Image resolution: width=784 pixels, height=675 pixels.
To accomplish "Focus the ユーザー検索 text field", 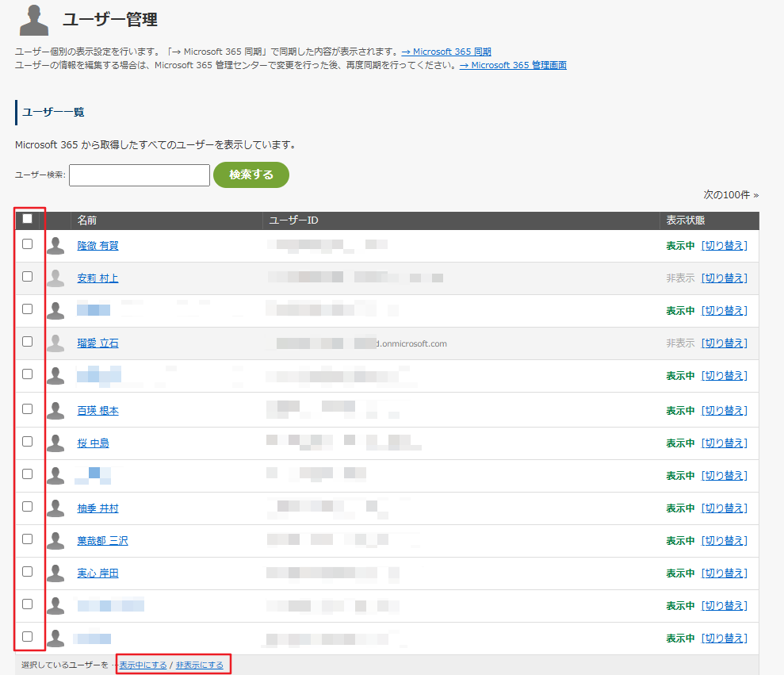I will coord(140,175).
